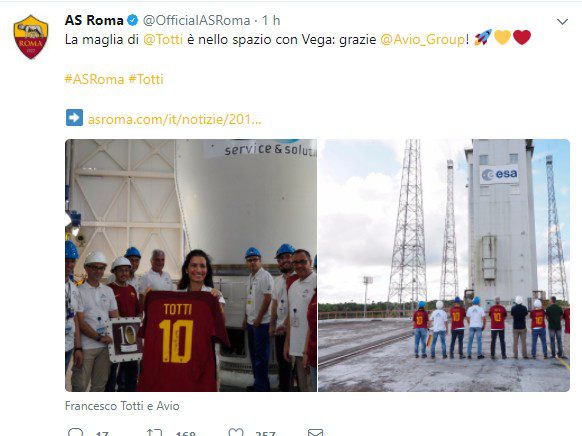Click the red heart emoji

(522, 37)
